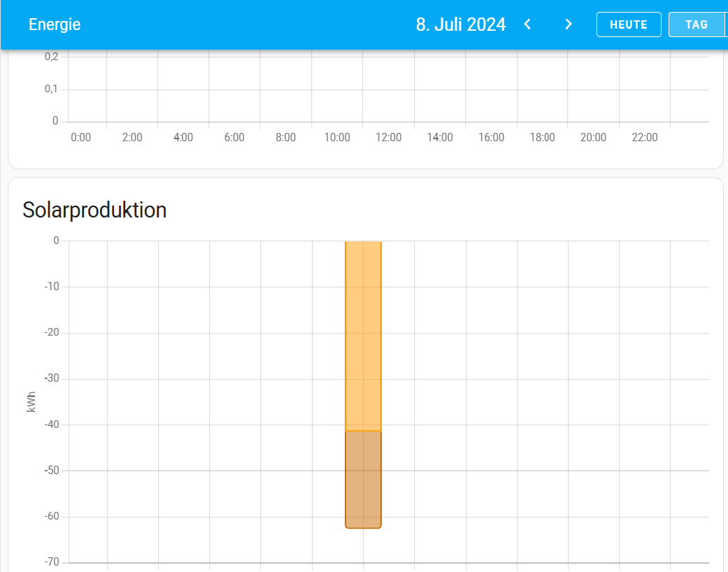Click the -40 value on solar axis
Image resolution: width=728 pixels, height=572 pixels.
52,425
